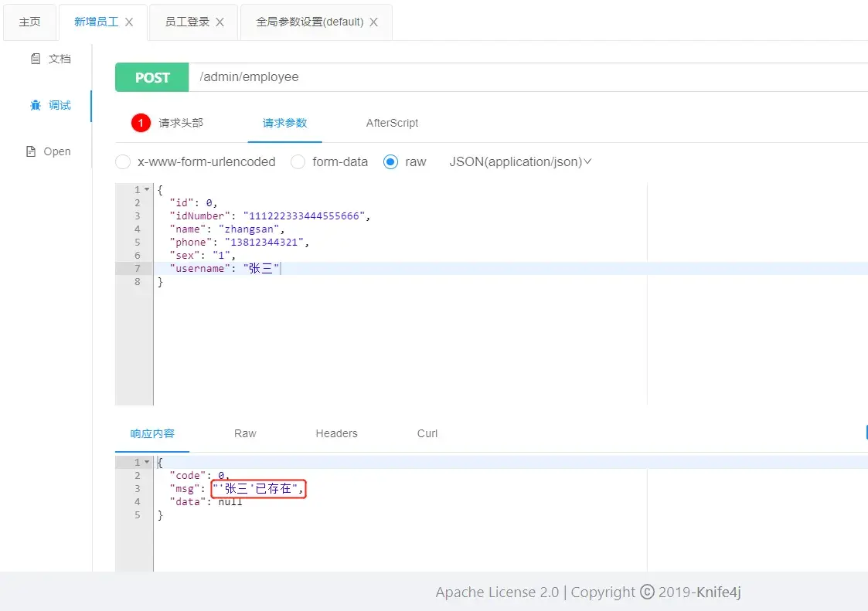Open the JSON(application/json) content type dropdown
The image size is (868, 611).
tap(520, 162)
